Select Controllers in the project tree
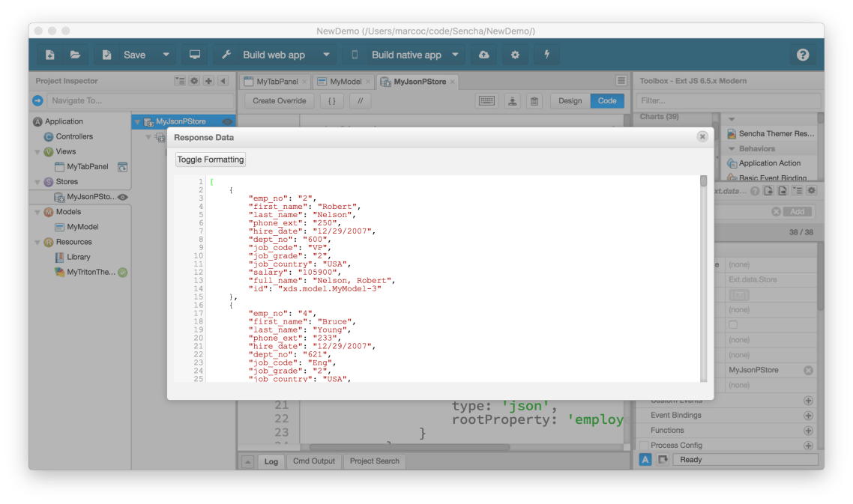 pos(74,136)
